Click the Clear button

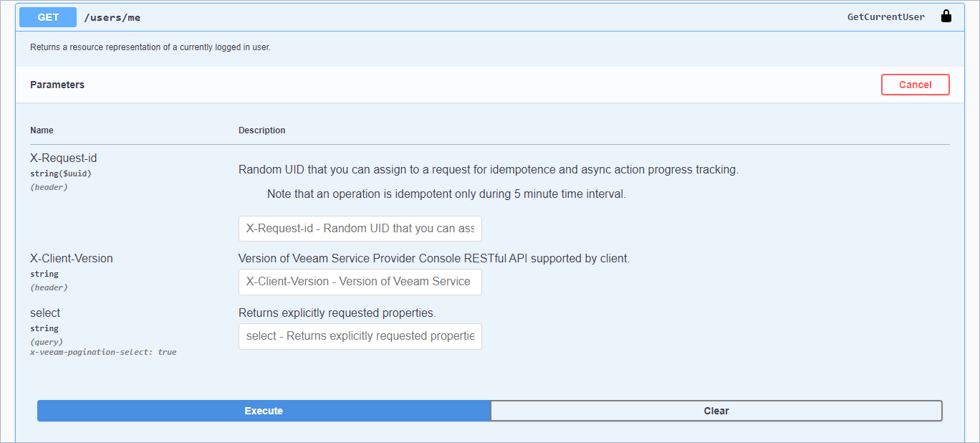click(716, 411)
